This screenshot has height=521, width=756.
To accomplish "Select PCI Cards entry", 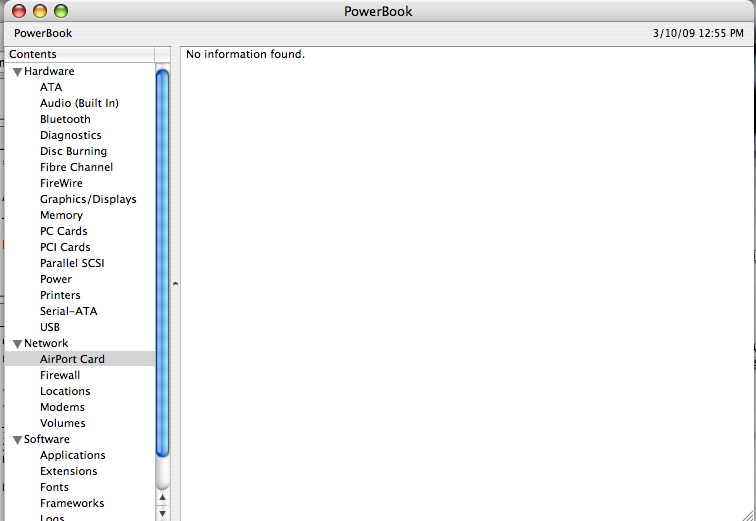I will pyautogui.click(x=65, y=247).
